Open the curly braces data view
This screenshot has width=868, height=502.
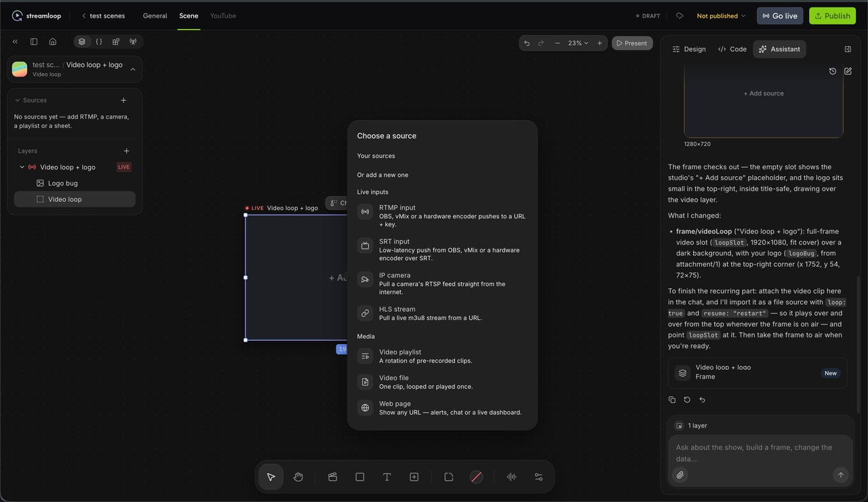point(99,42)
